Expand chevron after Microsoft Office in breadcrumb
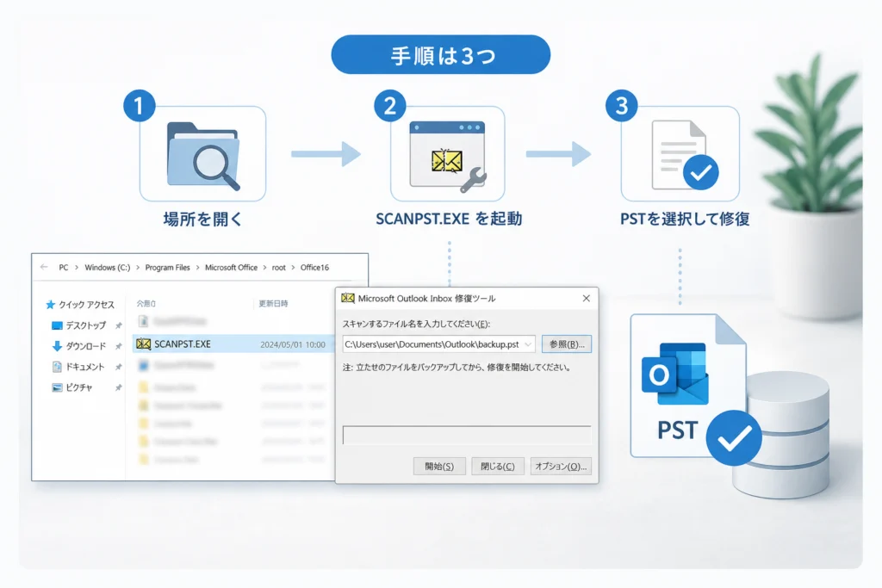This screenshot has width=882, height=588. tap(265, 268)
